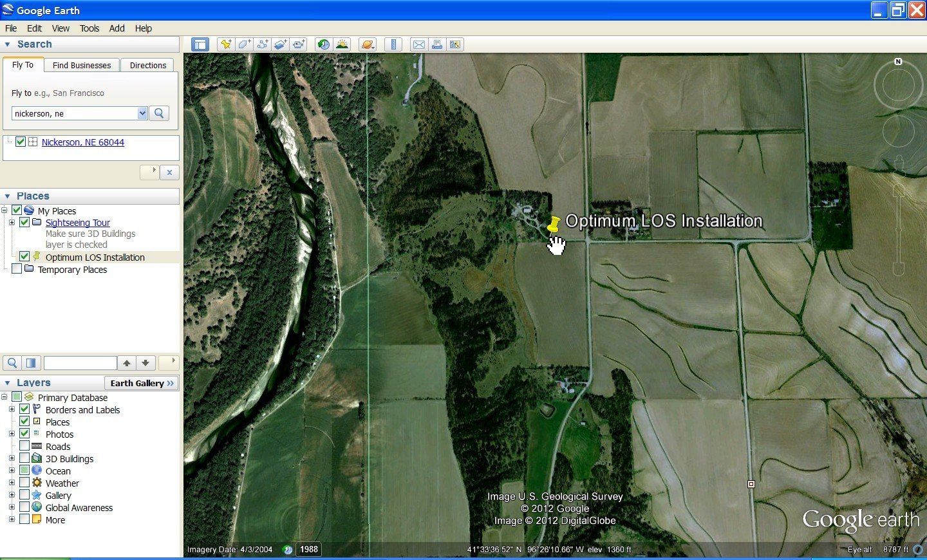Collapse the Layers panel triangle
Screen dimensions: 927x560
[8, 383]
